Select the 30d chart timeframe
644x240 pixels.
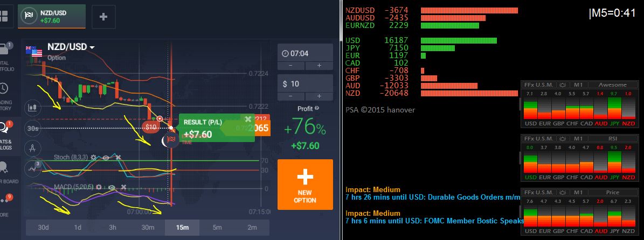43,228
